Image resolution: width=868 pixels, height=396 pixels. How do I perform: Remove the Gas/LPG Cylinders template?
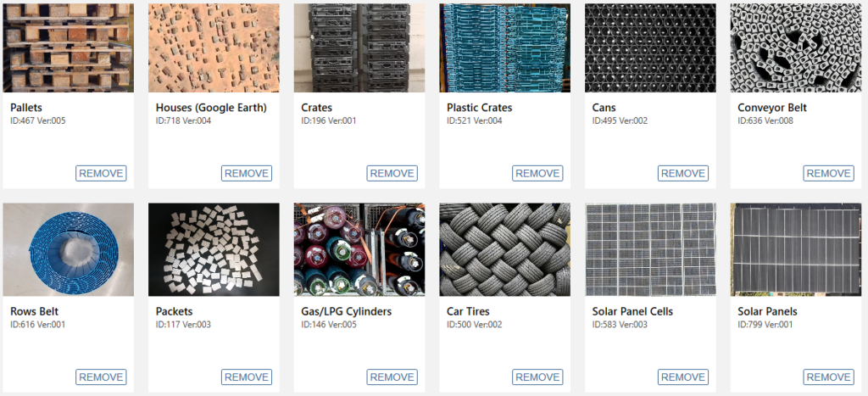click(x=392, y=377)
